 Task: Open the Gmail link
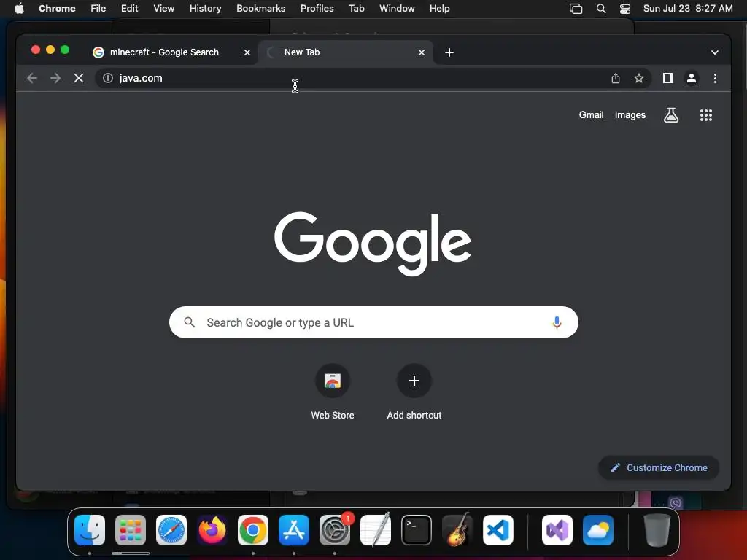click(591, 114)
